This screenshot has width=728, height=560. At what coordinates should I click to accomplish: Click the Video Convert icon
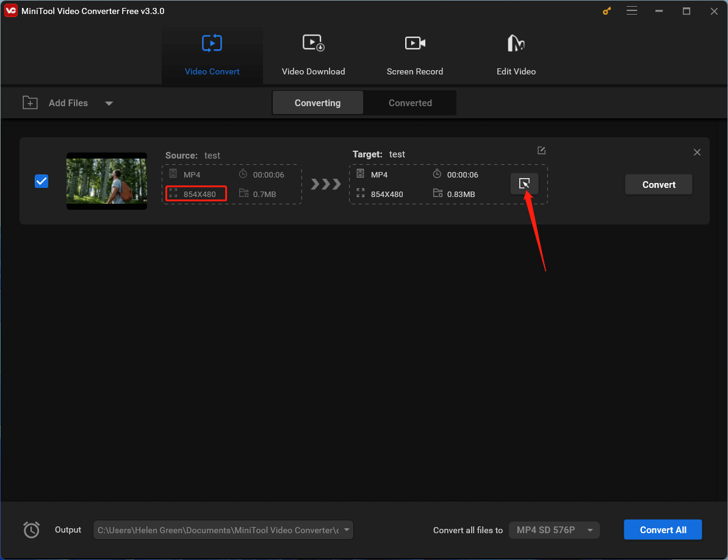[212, 43]
